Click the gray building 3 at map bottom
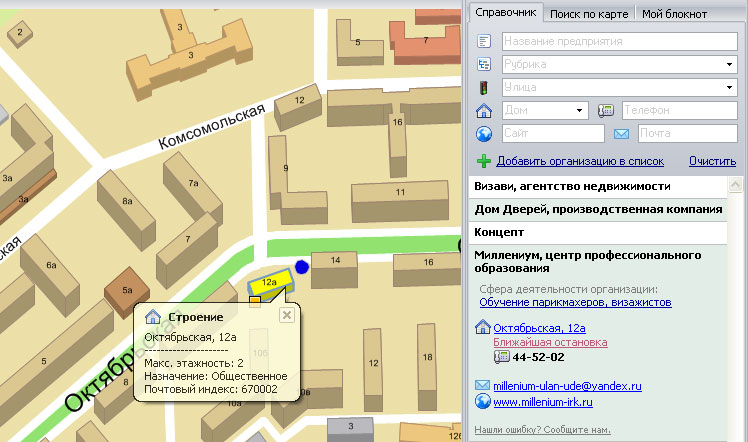This screenshot has height=442, width=748. (x=351, y=429)
